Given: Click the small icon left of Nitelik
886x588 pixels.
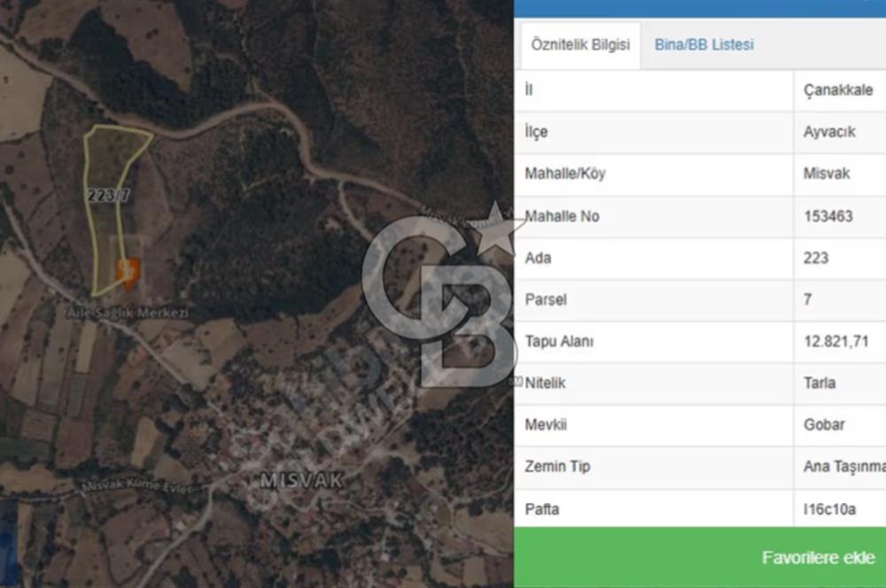Looking at the screenshot, I should (x=517, y=382).
